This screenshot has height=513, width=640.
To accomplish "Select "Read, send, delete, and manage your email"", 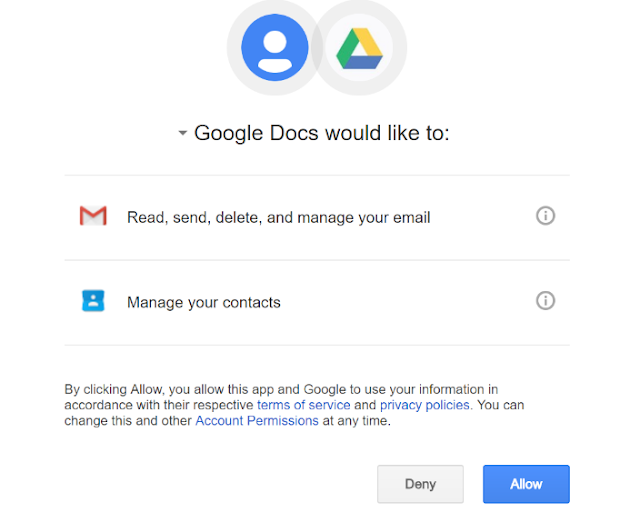I will (279, 218).
